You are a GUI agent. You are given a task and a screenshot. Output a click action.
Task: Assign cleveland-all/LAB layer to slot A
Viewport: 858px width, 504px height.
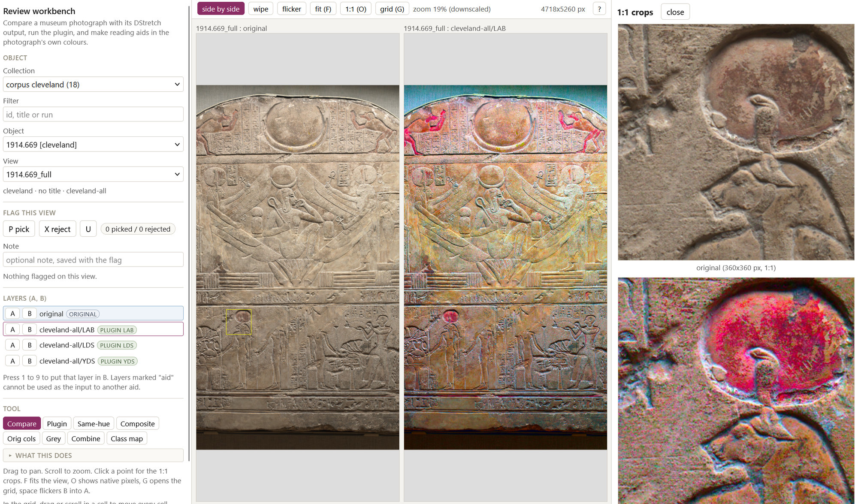(12, 330)
